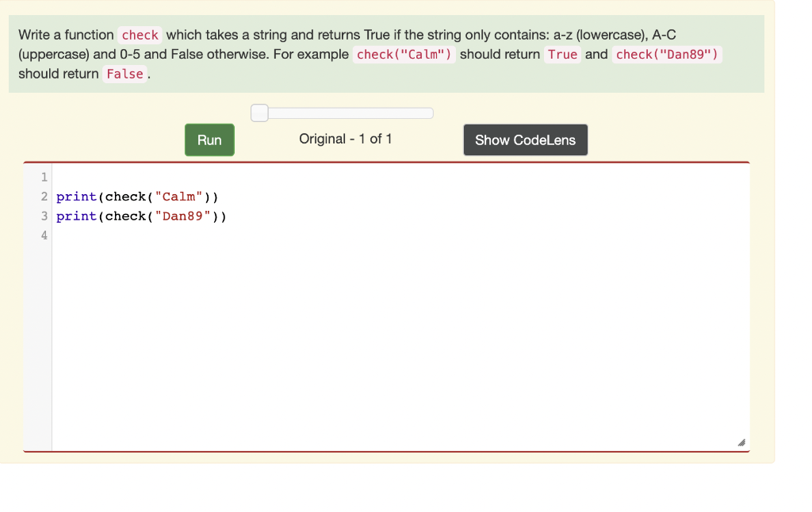The height and width of the screenshot is (512, 812).
Task: Place cursor on empty line 4
Action: coord(400,235)
